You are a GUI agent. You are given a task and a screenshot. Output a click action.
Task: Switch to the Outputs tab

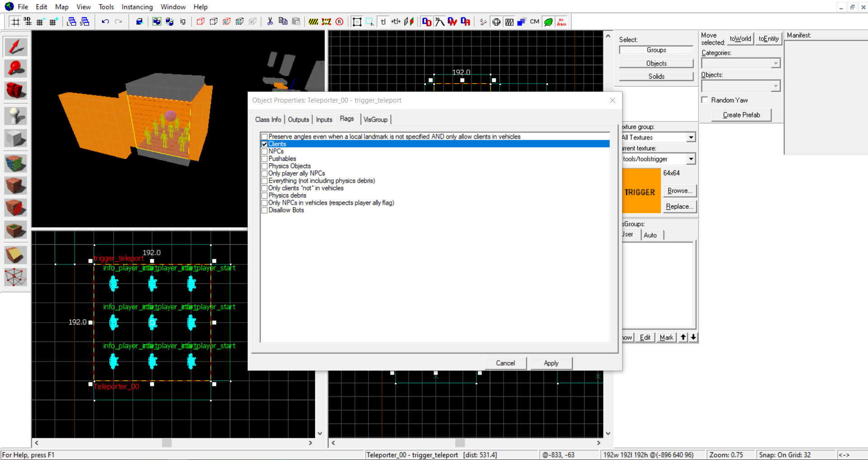[298, 119]
